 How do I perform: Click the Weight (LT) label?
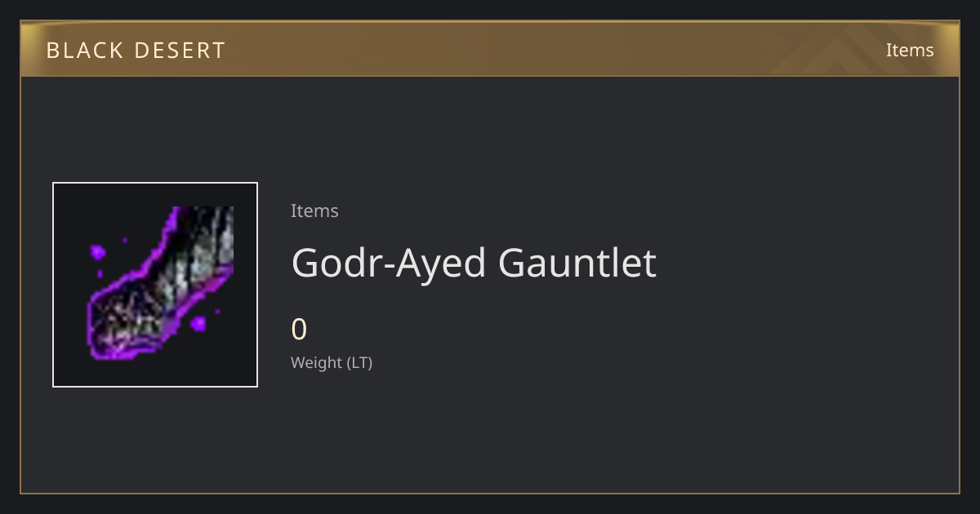[x=332, y=362]
